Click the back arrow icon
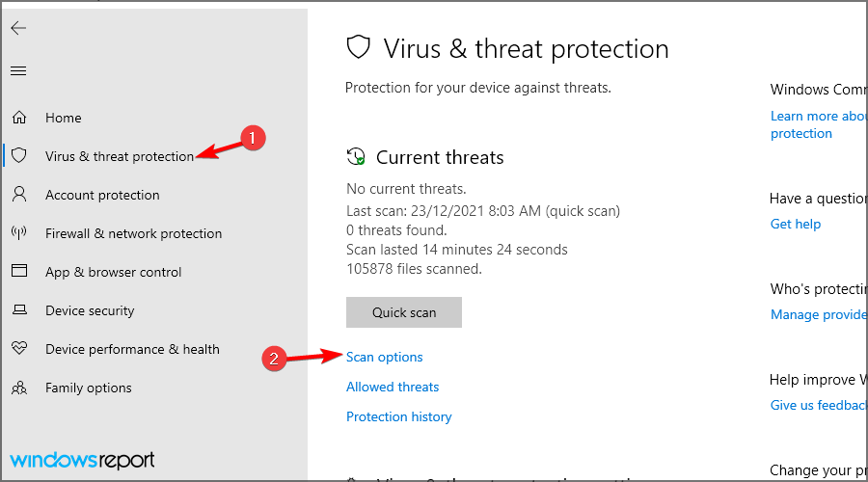Viewport: 868px width, 482px height. click(18, 28)
